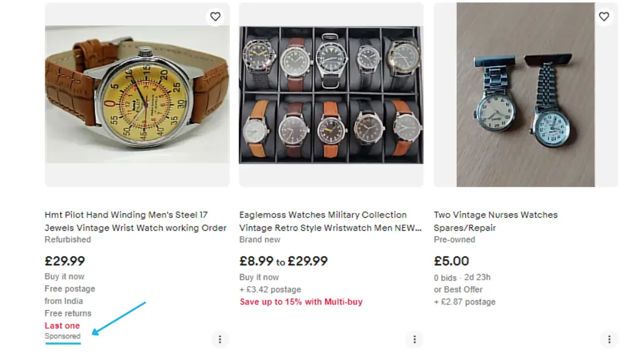Select the heart icon on the first listing
Image resolution: width=644 pixels, height=362 pixels.
[215, 17]
